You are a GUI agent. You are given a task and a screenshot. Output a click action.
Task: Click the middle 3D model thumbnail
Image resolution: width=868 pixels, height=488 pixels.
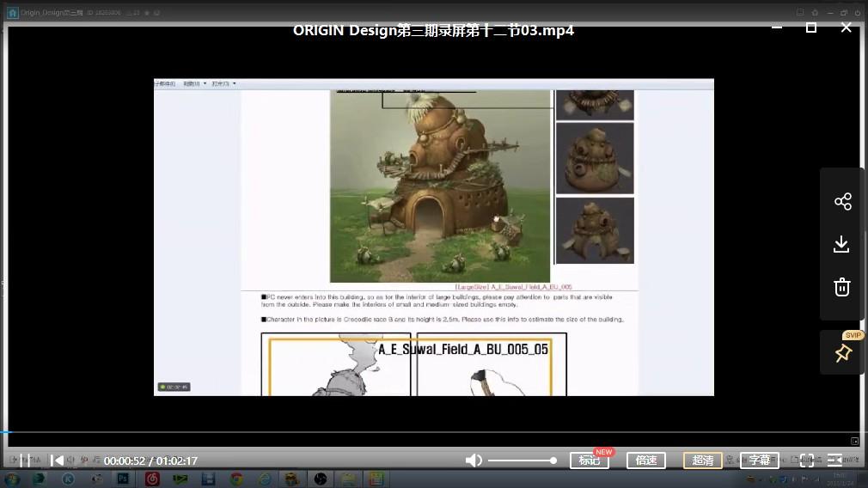(595, 158)
